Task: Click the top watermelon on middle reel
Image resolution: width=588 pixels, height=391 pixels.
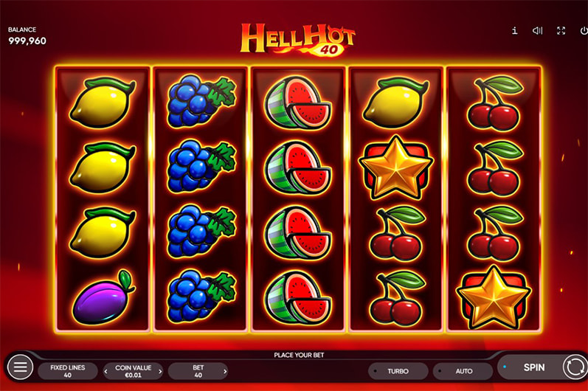Action: [x=298, y=103]
